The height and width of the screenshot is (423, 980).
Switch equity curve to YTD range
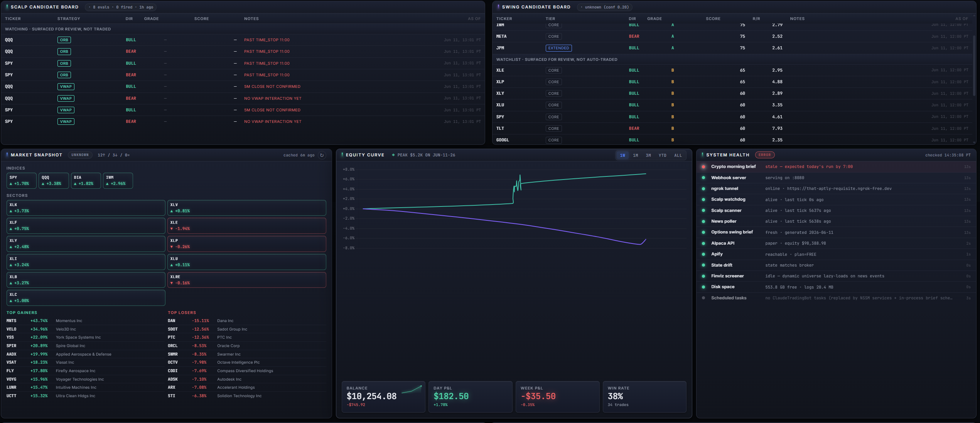(663, 155)
